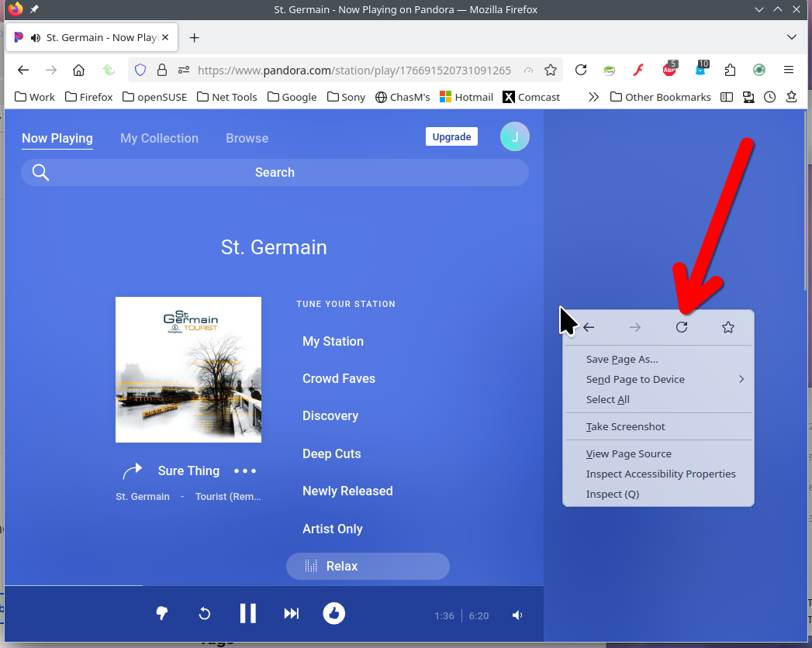The height and width of the screenshot is (648, 812).
Task: Skip to the next track
Action: [291, 614]
